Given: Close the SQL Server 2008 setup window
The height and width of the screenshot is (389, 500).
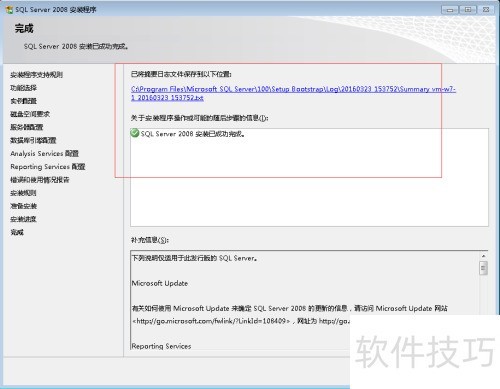Looking at the screenshot, I should [486, 10].
